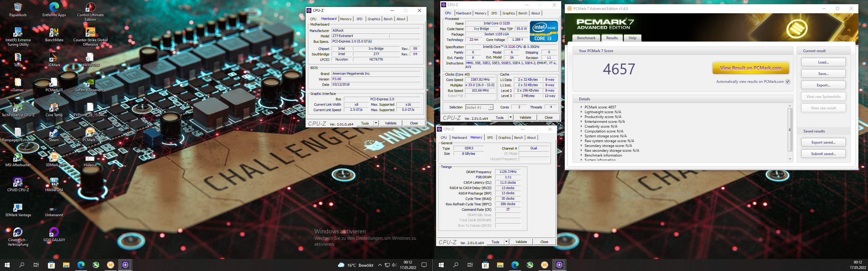Click the Load... button in PCMark 7
This screenshot has width=868, height=271.
tap(823, 62)
